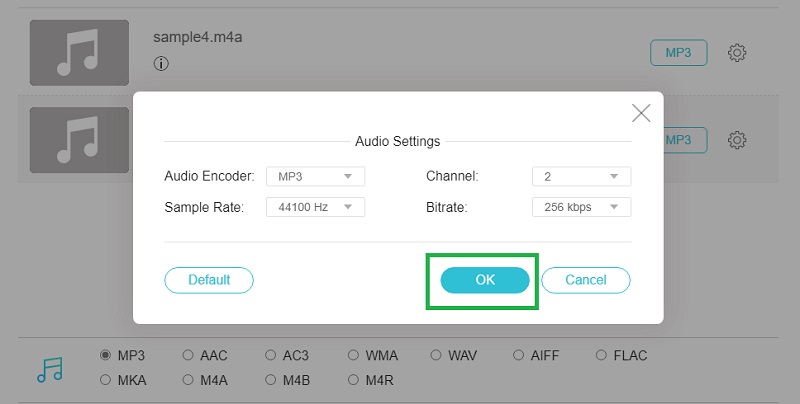Click the second file's music thumbnail

[79, 140]
